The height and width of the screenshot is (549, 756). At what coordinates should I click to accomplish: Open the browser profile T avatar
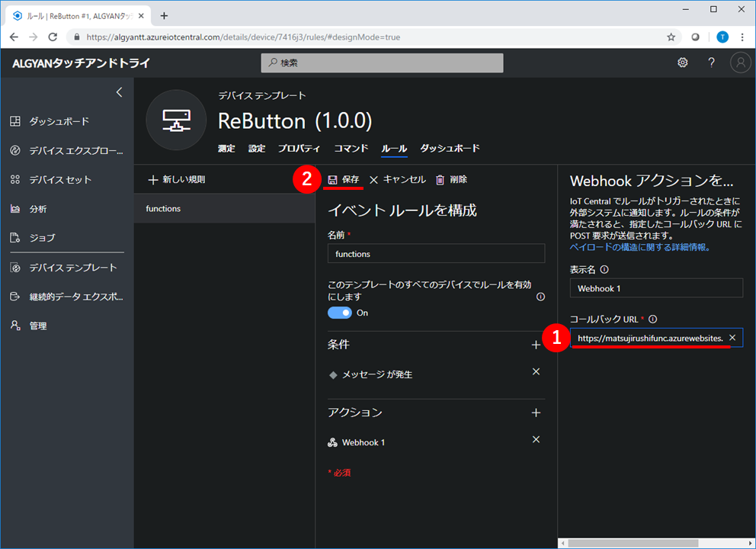pos(722,37)
